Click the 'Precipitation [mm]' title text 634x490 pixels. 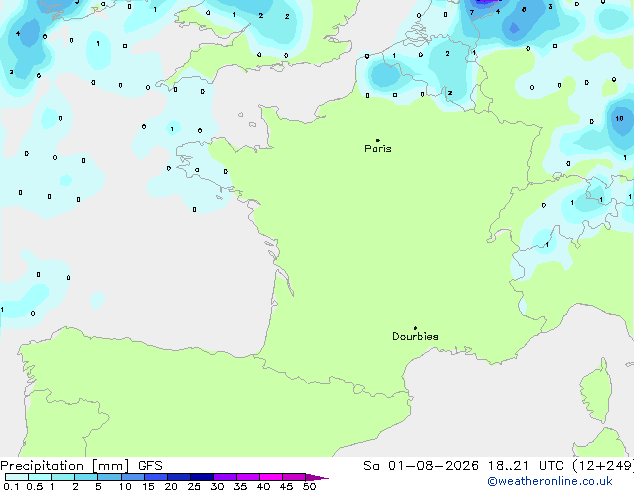pyautogui.click(x=65, y=466)
